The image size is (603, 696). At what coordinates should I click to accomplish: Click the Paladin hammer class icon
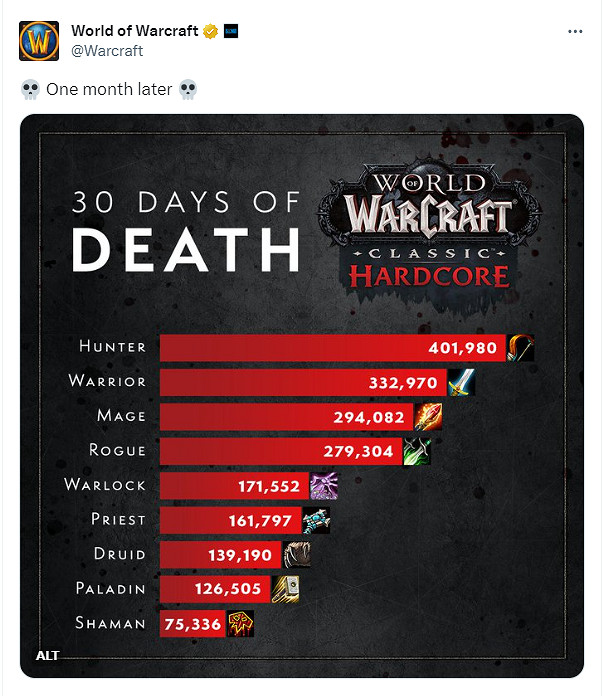point(285,589)
